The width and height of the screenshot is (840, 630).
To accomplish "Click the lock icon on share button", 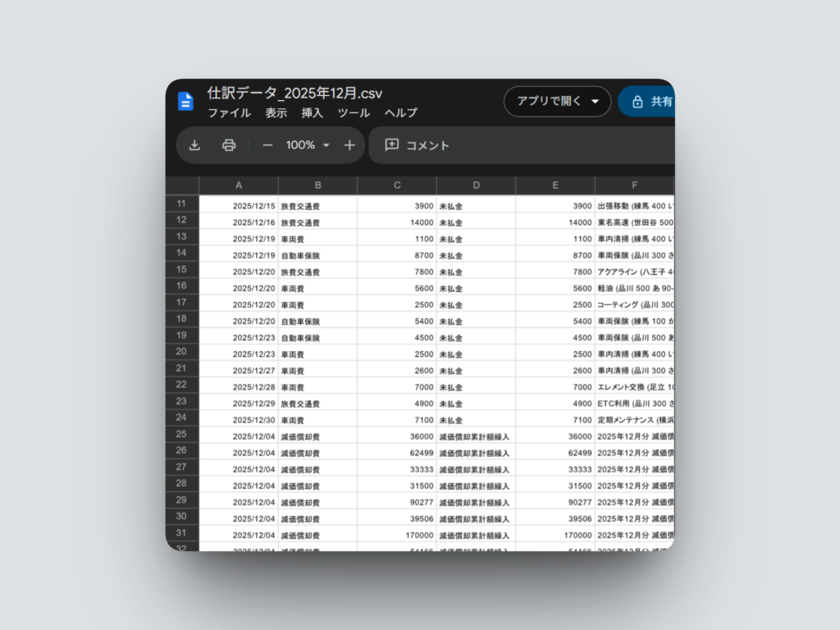I will pyautogui.click(x=637, y=102).
